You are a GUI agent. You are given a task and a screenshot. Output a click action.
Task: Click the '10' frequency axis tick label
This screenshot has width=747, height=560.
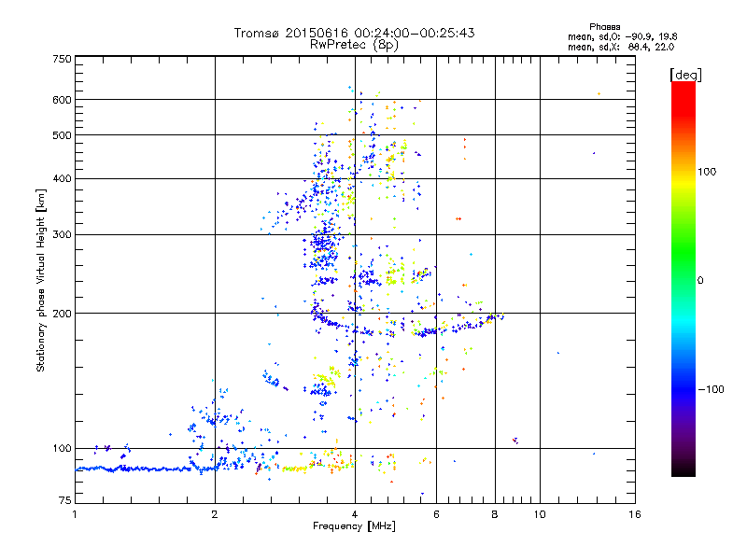[540, 514]
